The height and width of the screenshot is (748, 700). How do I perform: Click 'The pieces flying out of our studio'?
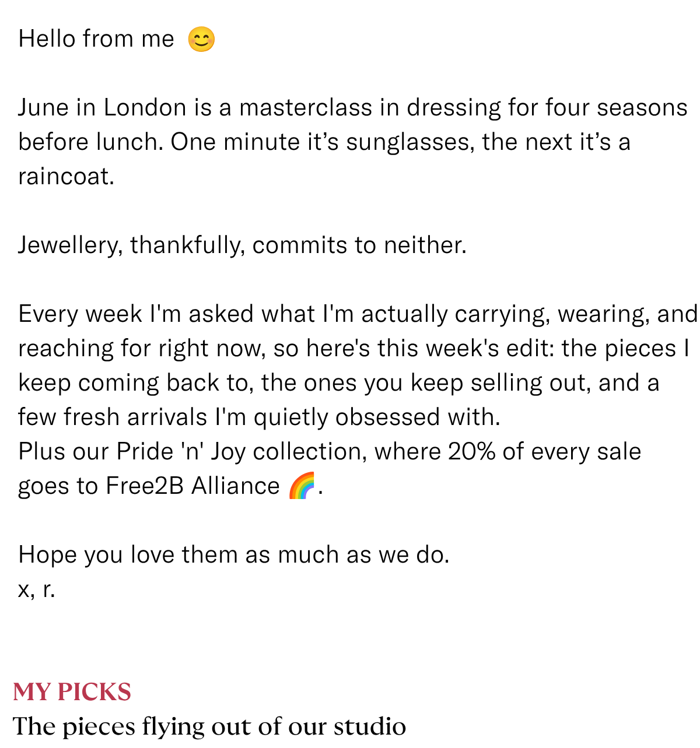[209, 726]
